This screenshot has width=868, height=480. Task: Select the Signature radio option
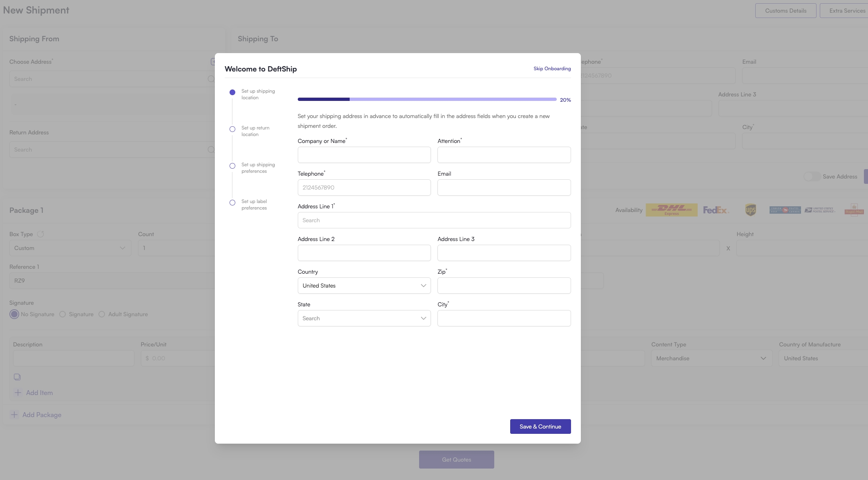62,314
